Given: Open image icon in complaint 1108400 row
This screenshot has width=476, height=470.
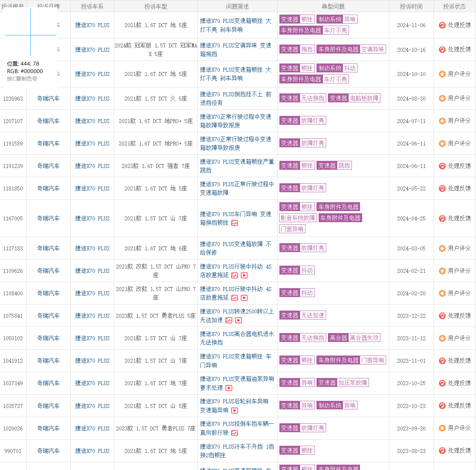Looking at the screenshot, I should [x=234, y=298].
